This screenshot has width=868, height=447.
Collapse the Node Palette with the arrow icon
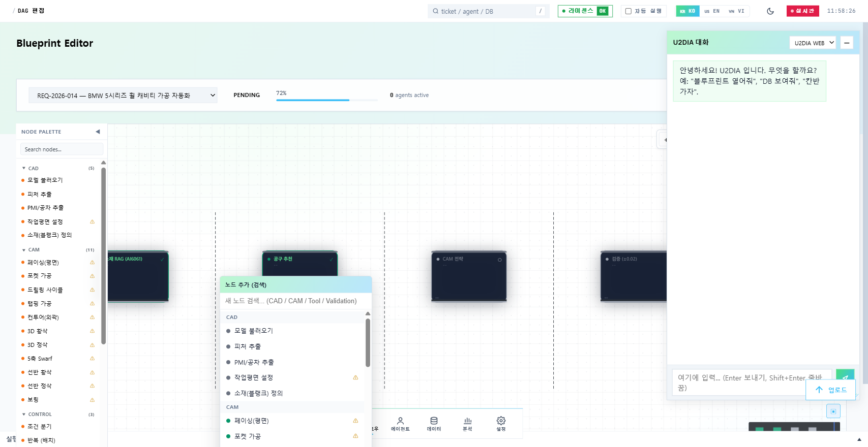[98, 132]
